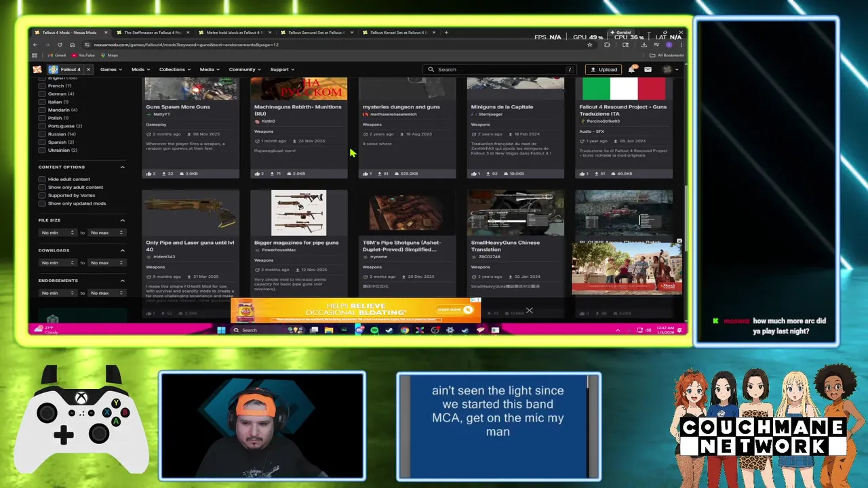
Task: Switch to Melee hold block tab
Action: click(x=234, y=33)
